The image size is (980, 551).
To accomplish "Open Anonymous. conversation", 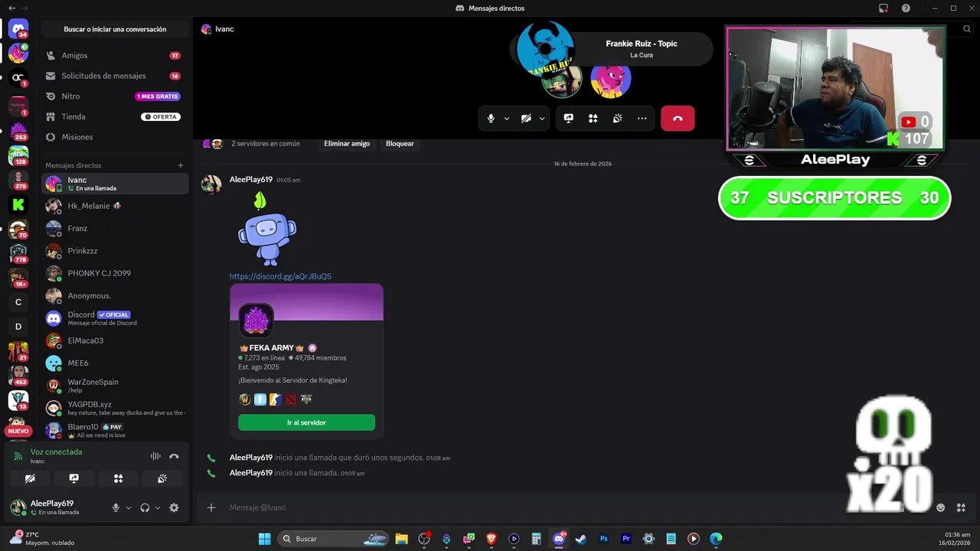I will [x=115, y=295].
